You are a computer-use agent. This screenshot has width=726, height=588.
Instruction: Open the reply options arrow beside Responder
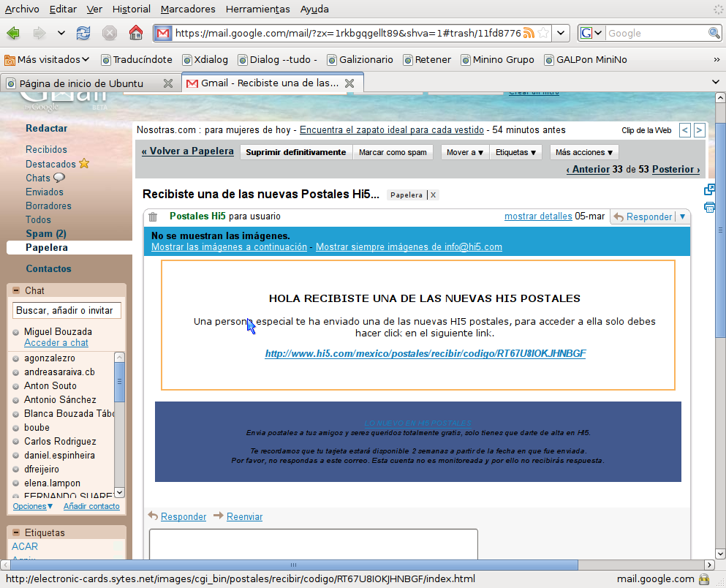(682, 216)
